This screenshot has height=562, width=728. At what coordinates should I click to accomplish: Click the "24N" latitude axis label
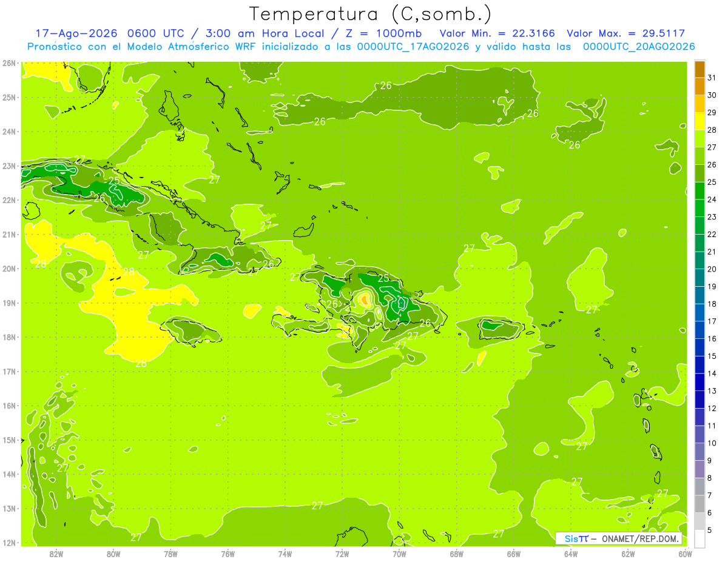pos(8,132)
